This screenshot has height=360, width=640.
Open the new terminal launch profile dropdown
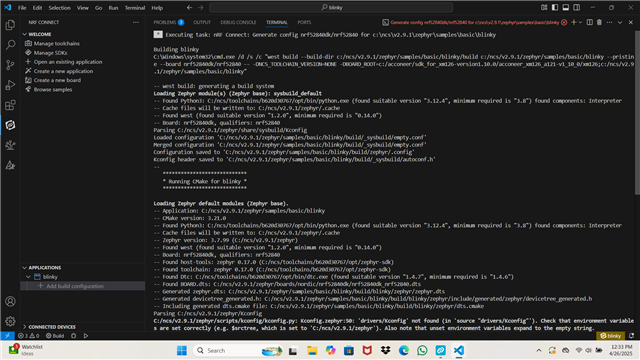point(580,22)
